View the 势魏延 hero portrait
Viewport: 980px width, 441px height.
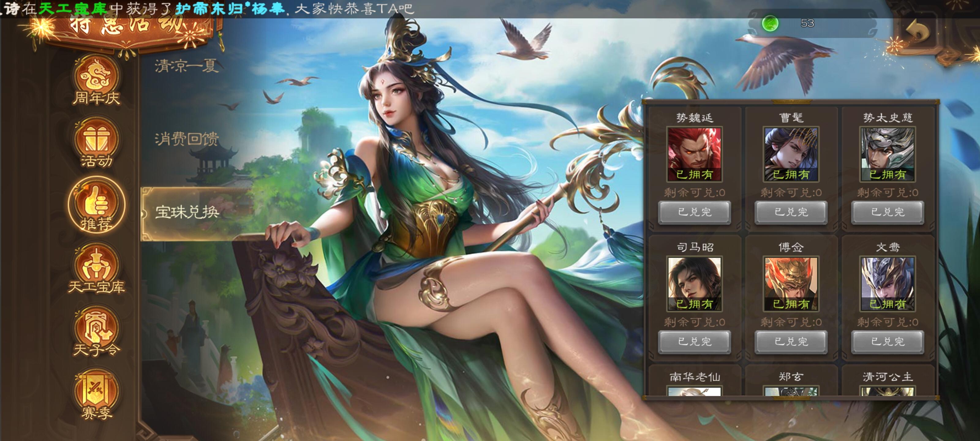694,154
